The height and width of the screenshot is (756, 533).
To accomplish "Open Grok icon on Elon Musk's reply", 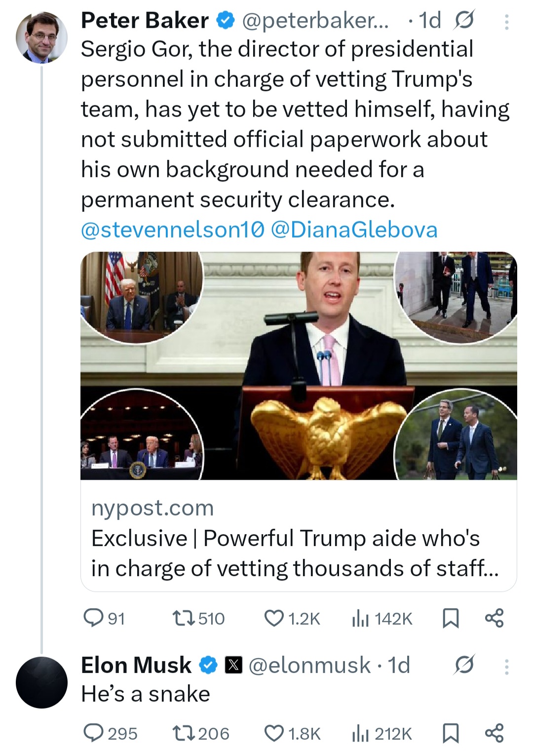I will pyautogui.click(x=465, y=665).
